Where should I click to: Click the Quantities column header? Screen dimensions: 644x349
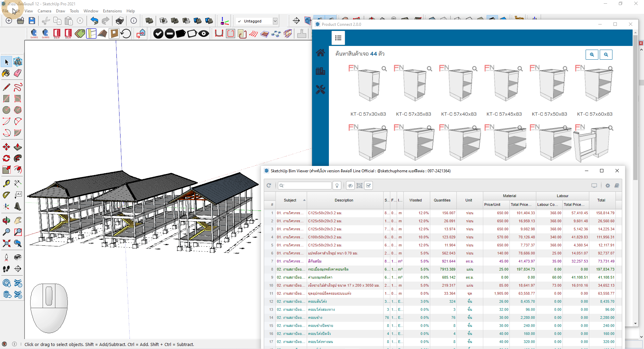tap(442, 200)
